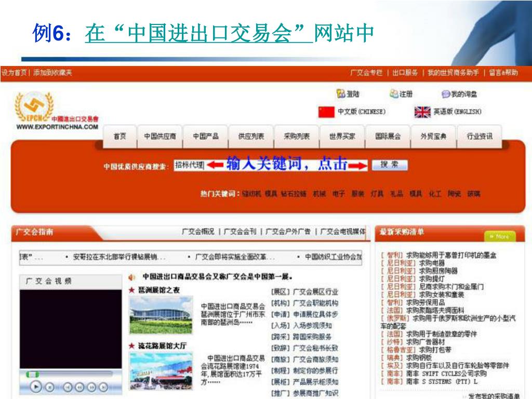Click 添加到收藏夹 link
Viewport: 532px width, 399px height.
click(52, 72)
